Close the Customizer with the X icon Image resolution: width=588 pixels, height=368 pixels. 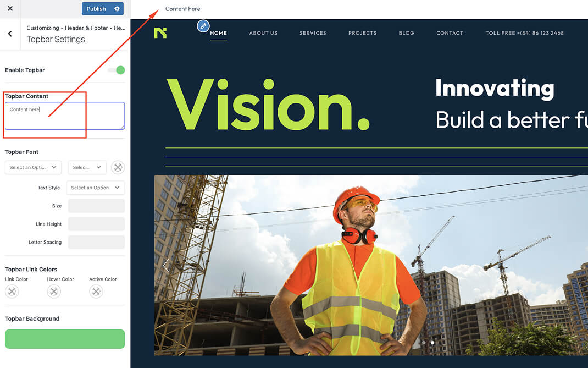[x=10, y=9]
